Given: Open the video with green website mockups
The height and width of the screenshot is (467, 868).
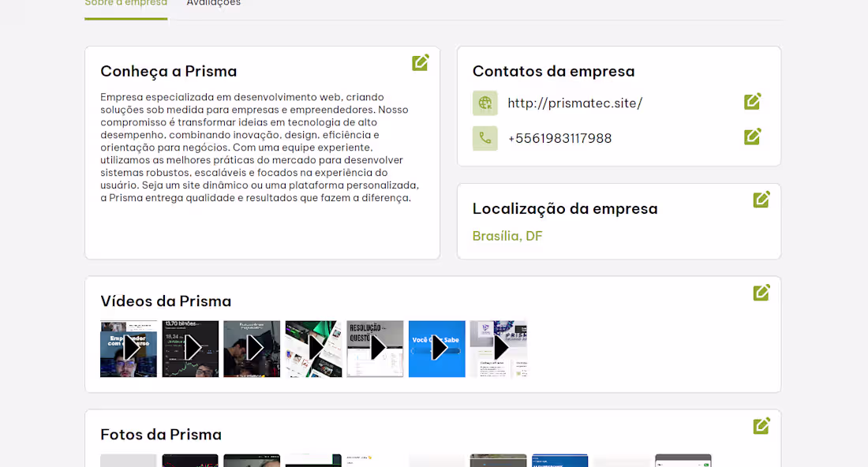Looking at the screenshot, I should point(314,349).
